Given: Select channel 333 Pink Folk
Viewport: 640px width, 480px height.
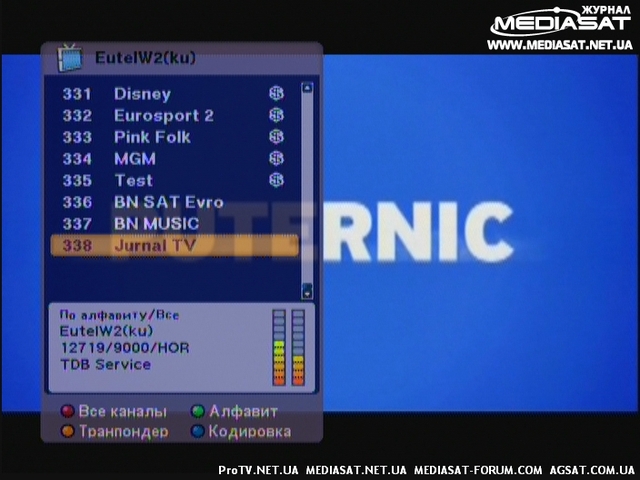Looking at the screenshot, I should coord(174,137).
